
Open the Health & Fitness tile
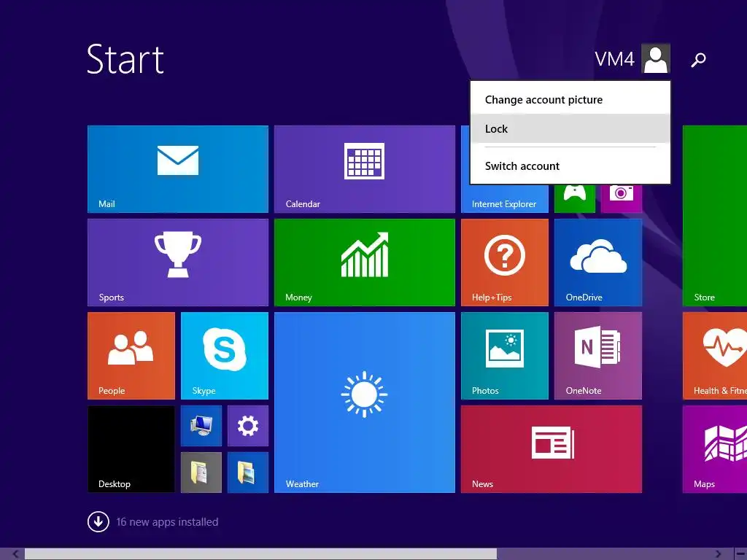point(715,356)
